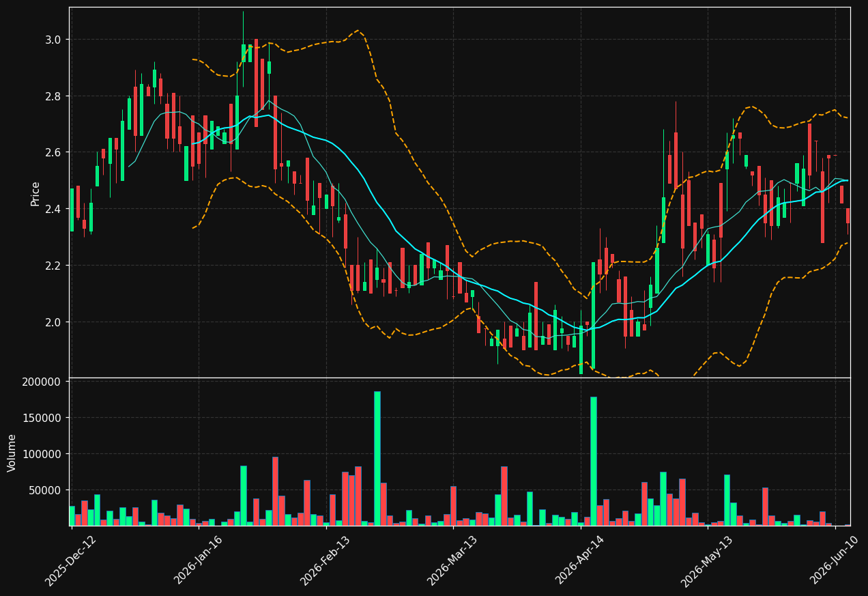Image resolution: width=868 pixels, height=596 pixels.
Task: Click the 2.2 price tick label
Action: point(53,266)
